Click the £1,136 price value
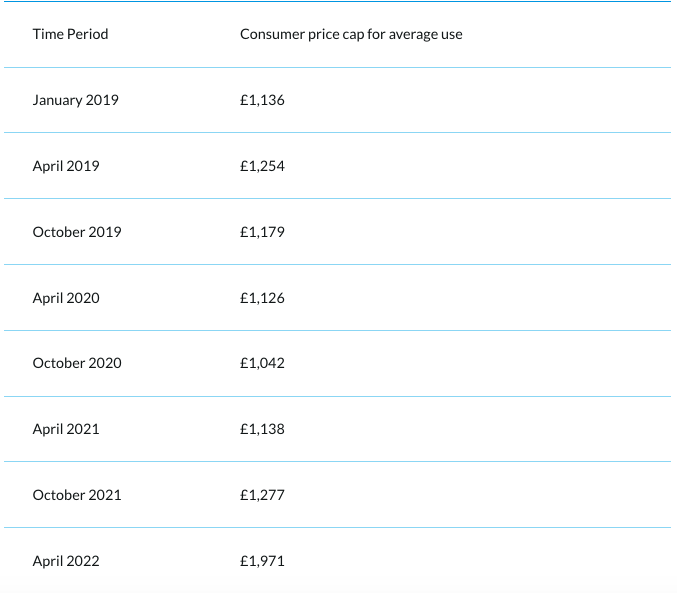 click(262, 100)
